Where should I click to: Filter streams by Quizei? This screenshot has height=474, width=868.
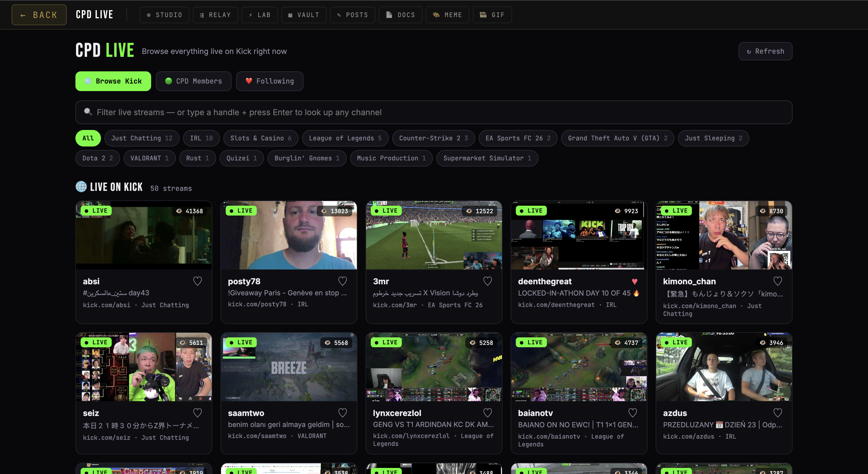[242, 158]
